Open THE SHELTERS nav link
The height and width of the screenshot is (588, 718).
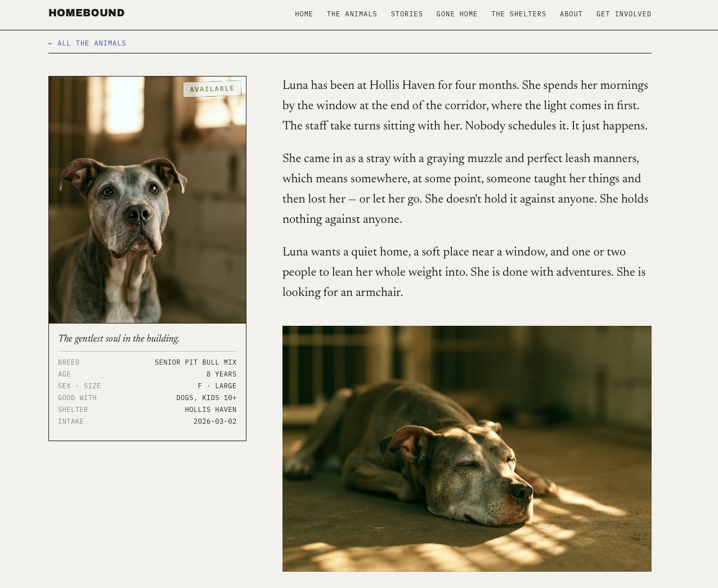pyautogui.click(x=519, y=14)
